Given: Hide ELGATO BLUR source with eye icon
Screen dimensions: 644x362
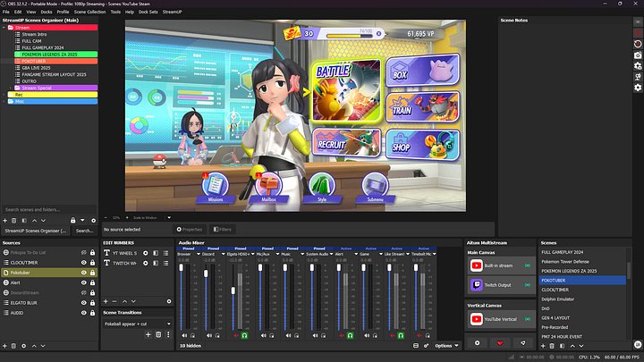Looking at the screenshot, I should pos(84,303).
